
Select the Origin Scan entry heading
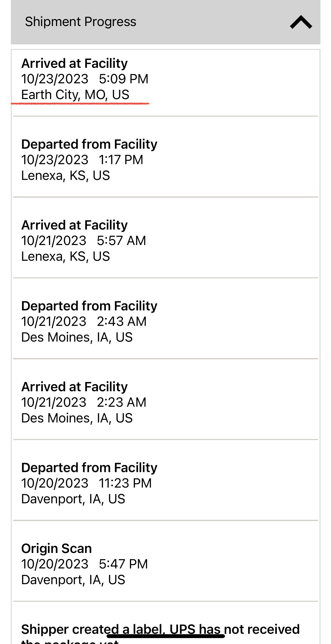(56, 548)
